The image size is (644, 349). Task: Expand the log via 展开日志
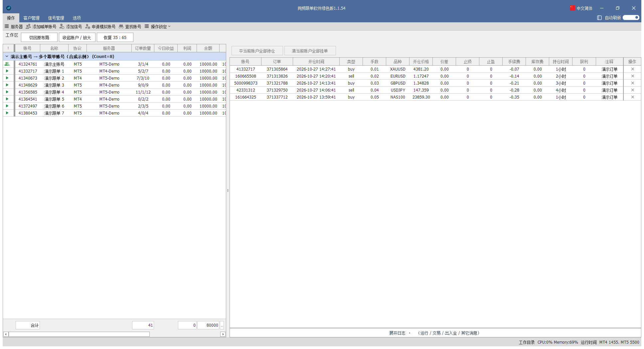[397, 333]
